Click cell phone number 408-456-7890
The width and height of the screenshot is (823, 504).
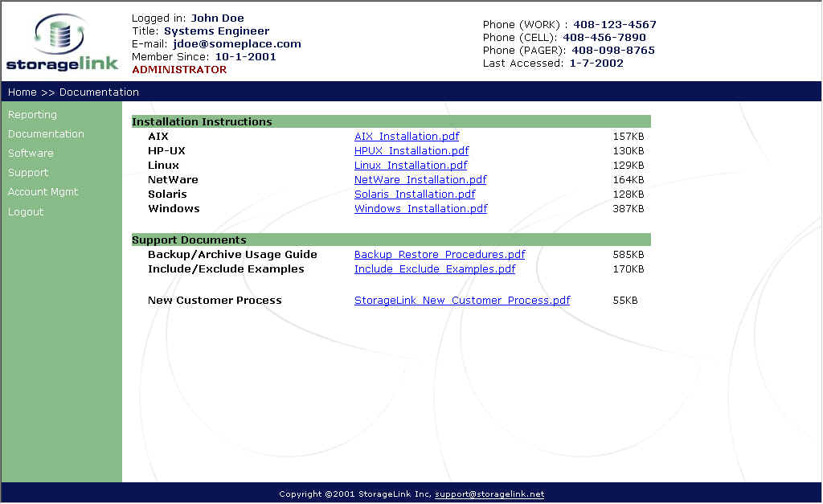tap(604, 38)
